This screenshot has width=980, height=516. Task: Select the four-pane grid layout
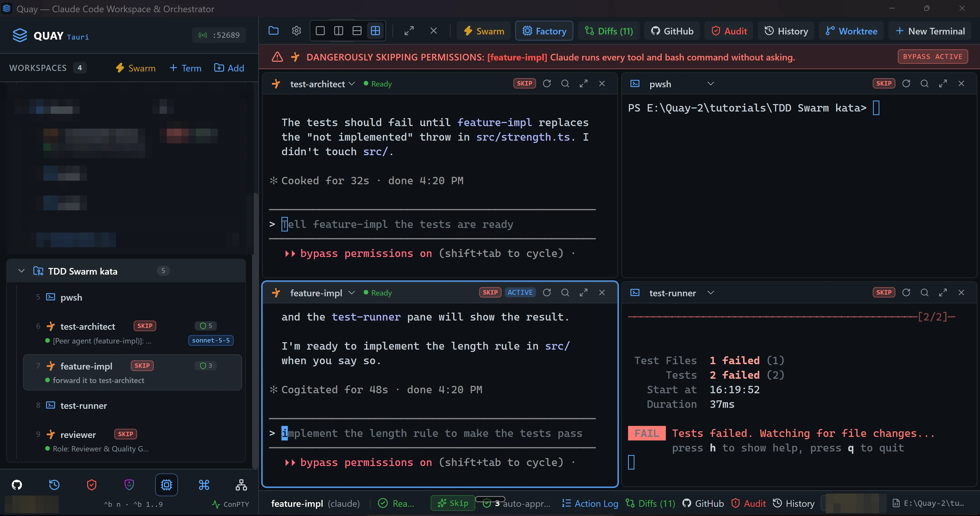375,31
